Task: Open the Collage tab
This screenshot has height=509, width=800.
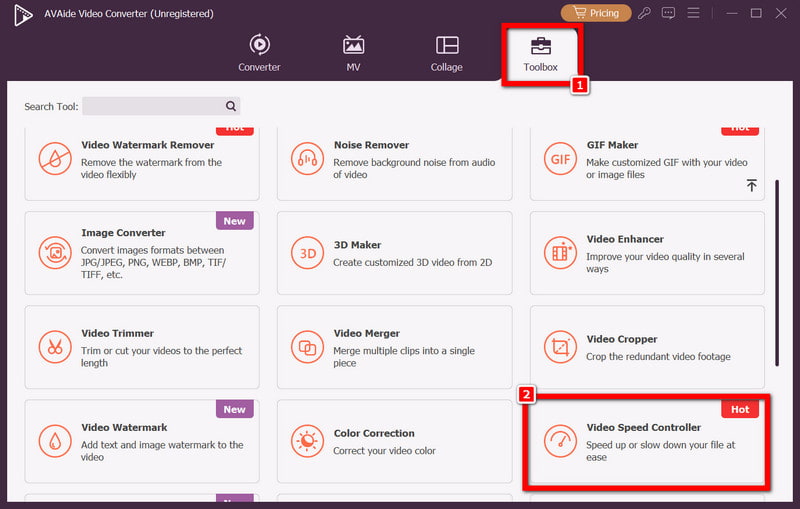Action: tap(447, 53)
